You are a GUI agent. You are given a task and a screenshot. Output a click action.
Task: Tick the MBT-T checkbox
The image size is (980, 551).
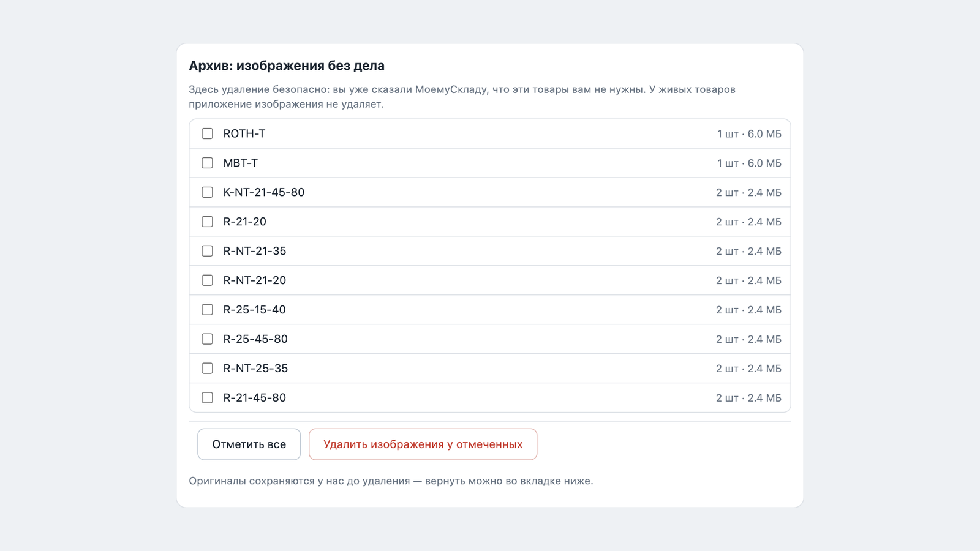coord(207,163)
